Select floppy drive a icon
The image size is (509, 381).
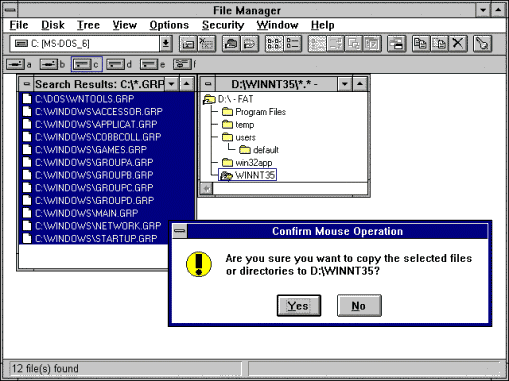pos(15,64)
